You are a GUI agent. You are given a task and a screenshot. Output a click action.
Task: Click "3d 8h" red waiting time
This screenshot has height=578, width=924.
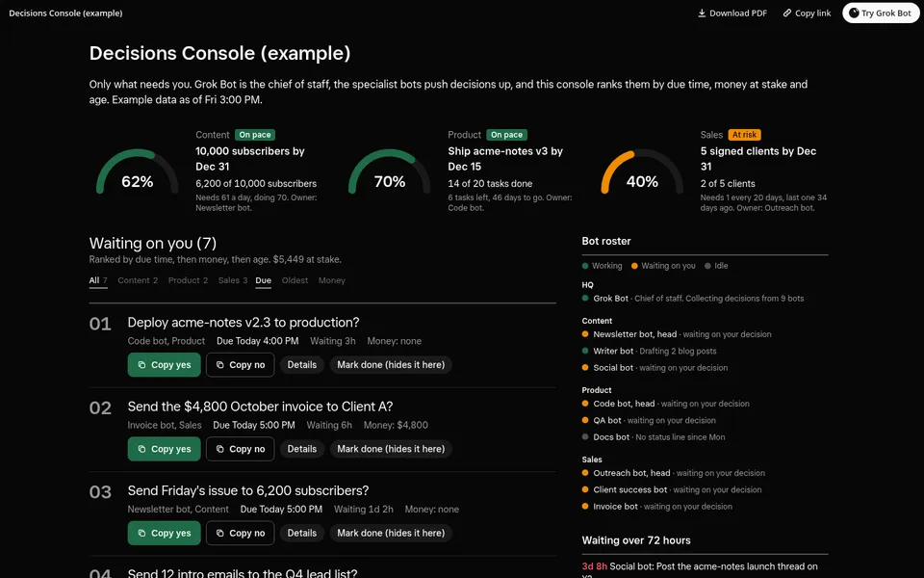594,566
